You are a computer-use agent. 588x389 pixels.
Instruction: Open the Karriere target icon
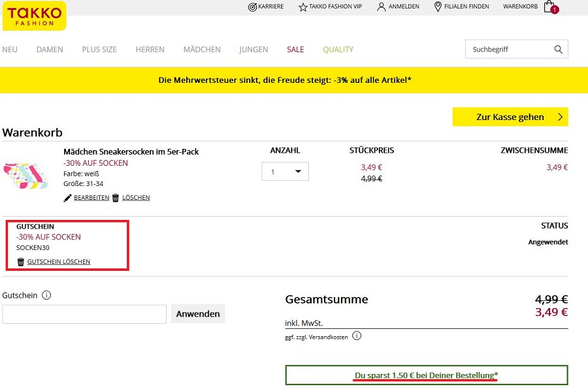tap(252, 7)
